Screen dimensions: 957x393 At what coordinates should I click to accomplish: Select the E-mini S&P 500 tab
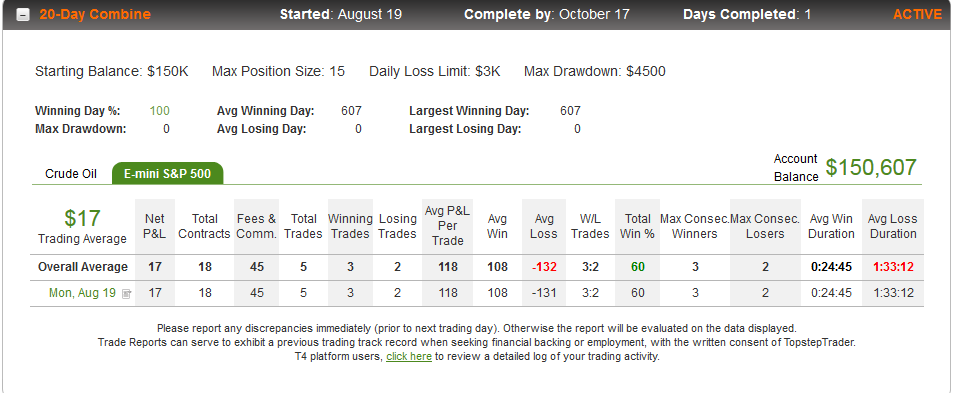click(x=167, y=174)
